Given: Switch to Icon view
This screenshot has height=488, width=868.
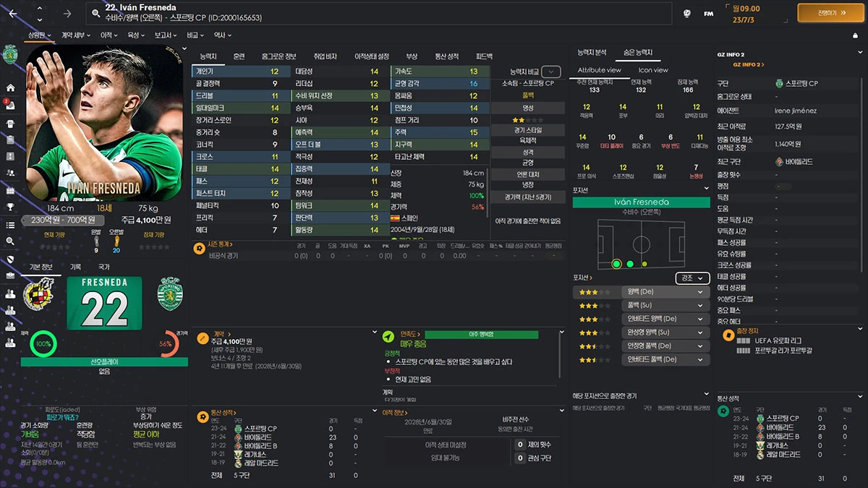Looking at the screenshot, I should click(x=653, y=70).
